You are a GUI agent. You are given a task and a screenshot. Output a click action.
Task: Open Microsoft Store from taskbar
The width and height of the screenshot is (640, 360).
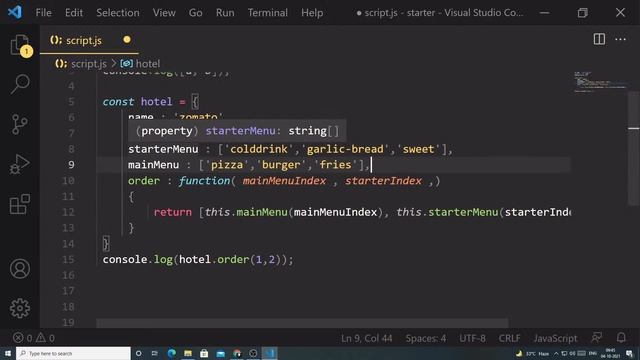click(x=204, y=353)
